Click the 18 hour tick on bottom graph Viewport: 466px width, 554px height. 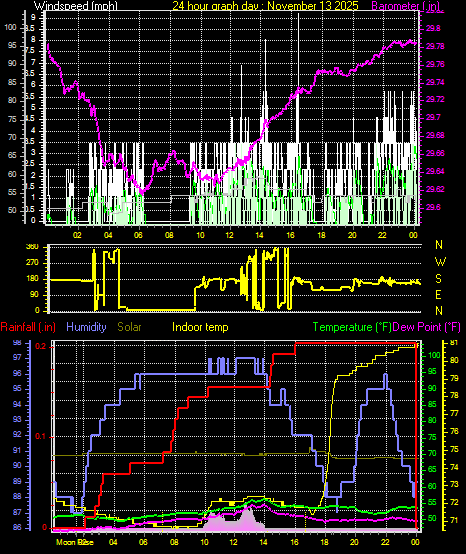click(x=324, y=542)
